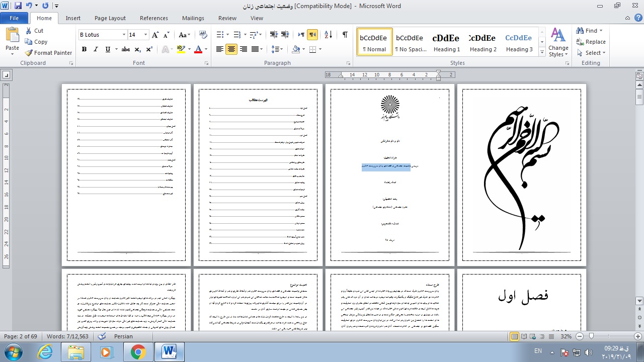The width and height of the screenshot is (644, 362).
Task: Open Google Chrome from the taskbar
Action: click(138, 352)
